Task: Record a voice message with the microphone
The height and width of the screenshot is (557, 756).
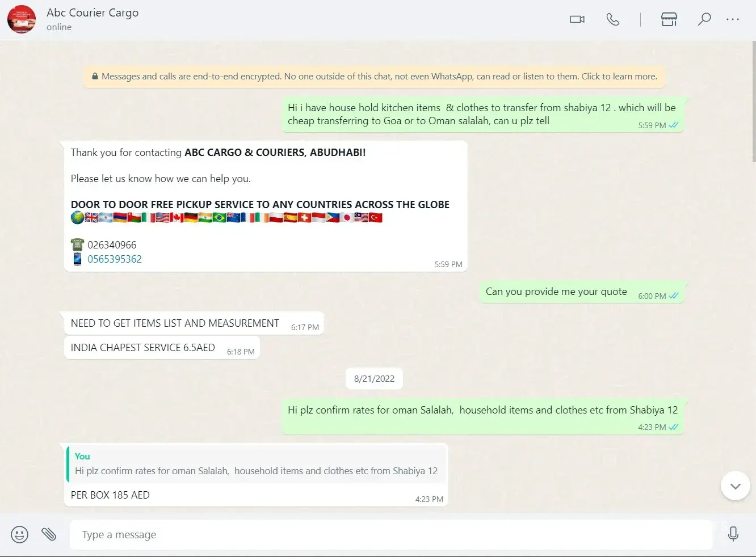Action: [x=733, y=534]
